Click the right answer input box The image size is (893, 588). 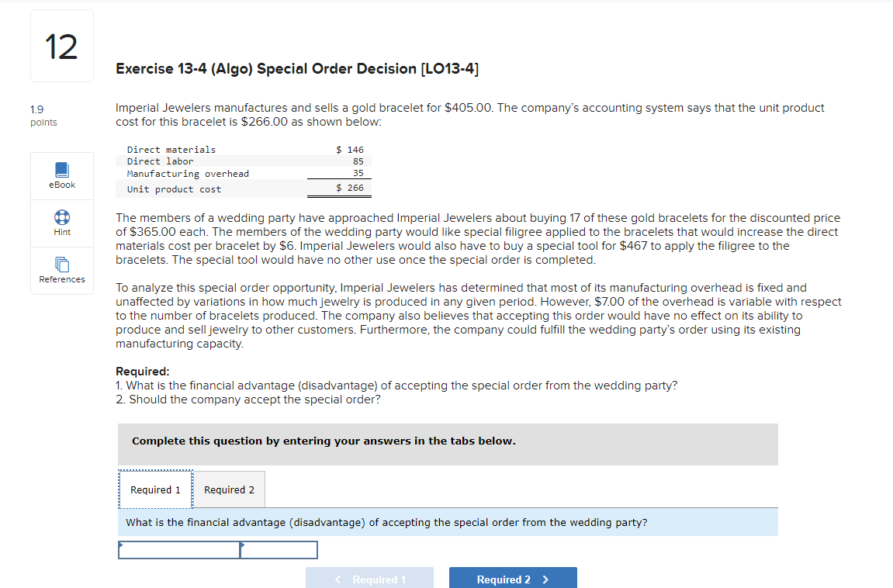point(279,550)
